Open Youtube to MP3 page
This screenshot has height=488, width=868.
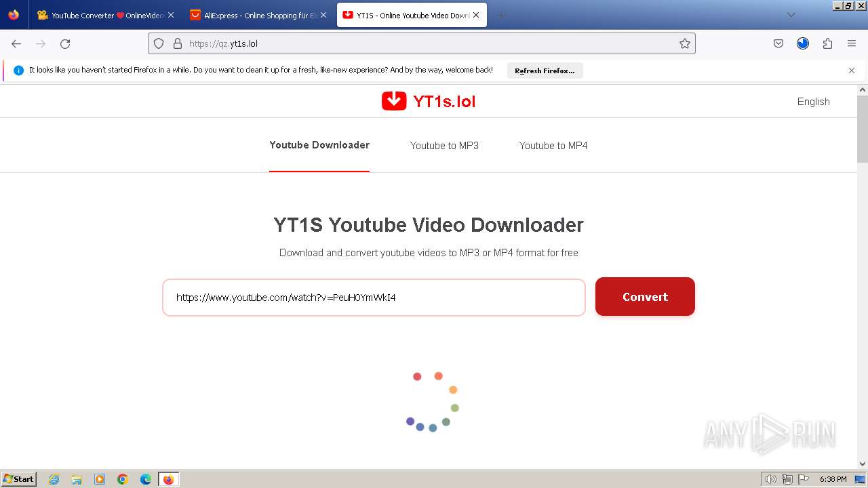tap(444, 146)
